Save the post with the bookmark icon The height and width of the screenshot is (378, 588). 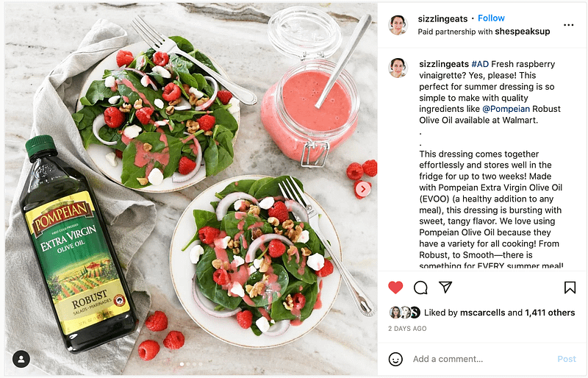coord(570,288)
